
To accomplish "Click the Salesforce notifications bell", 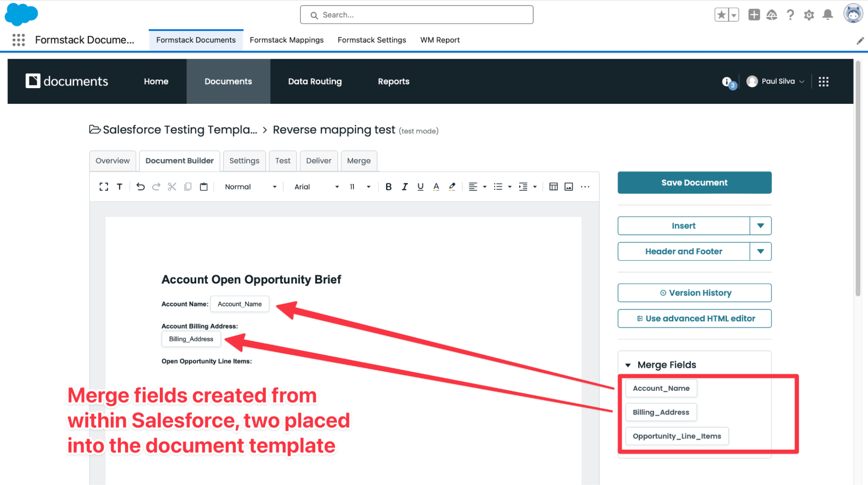I will pyautogui.click(x=828, y=15).
